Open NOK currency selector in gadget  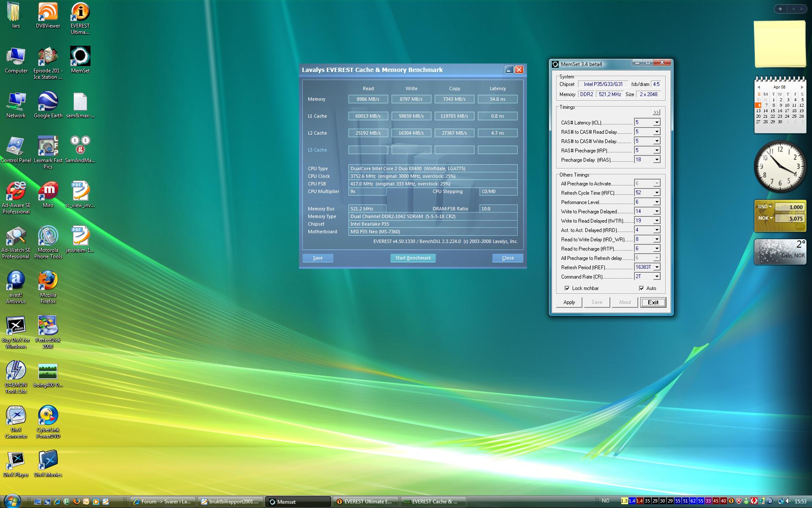(765, 218)
